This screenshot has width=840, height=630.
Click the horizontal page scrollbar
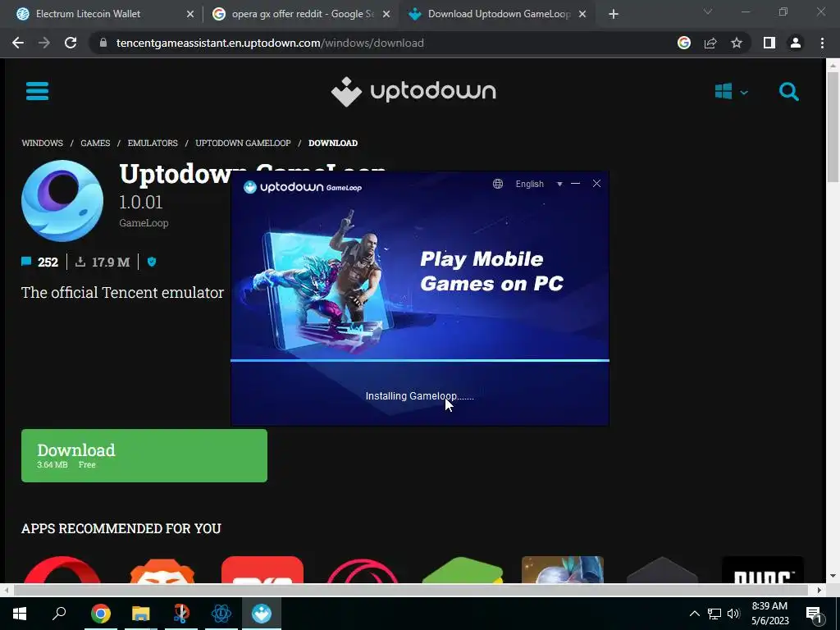[412, 590]
